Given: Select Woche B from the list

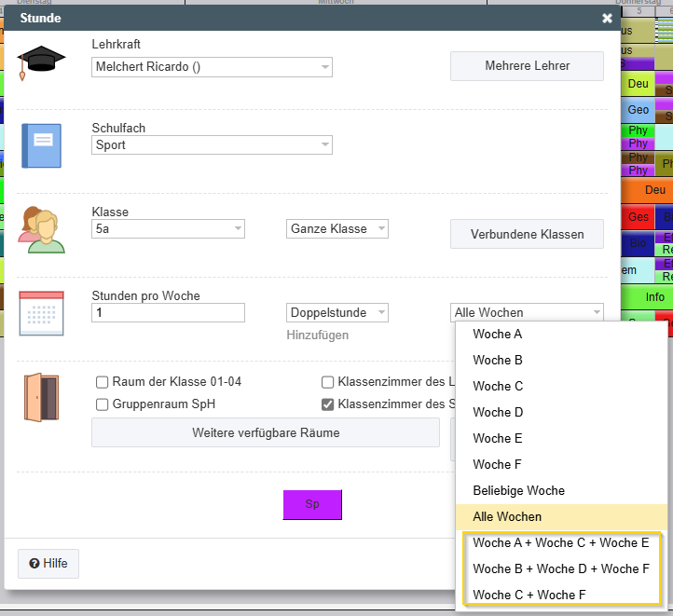Looking at the screenshot, I should pyautogui.click(x=561, y=360).
